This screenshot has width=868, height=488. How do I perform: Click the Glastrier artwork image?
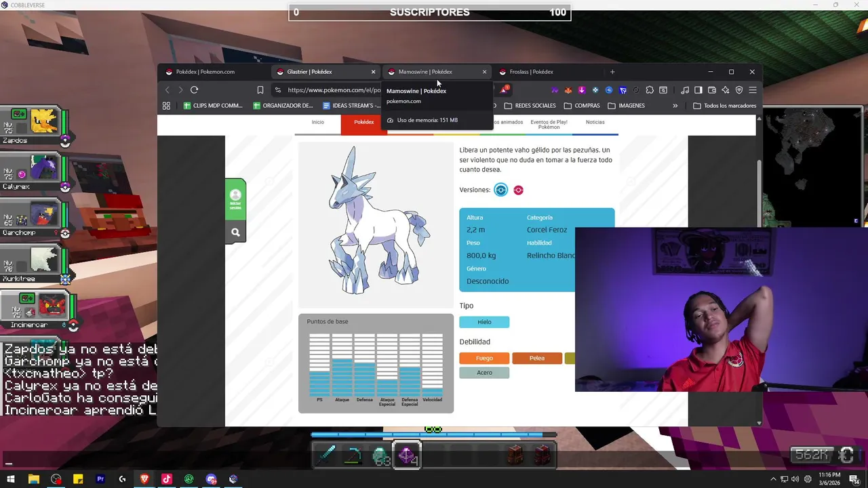376,224
